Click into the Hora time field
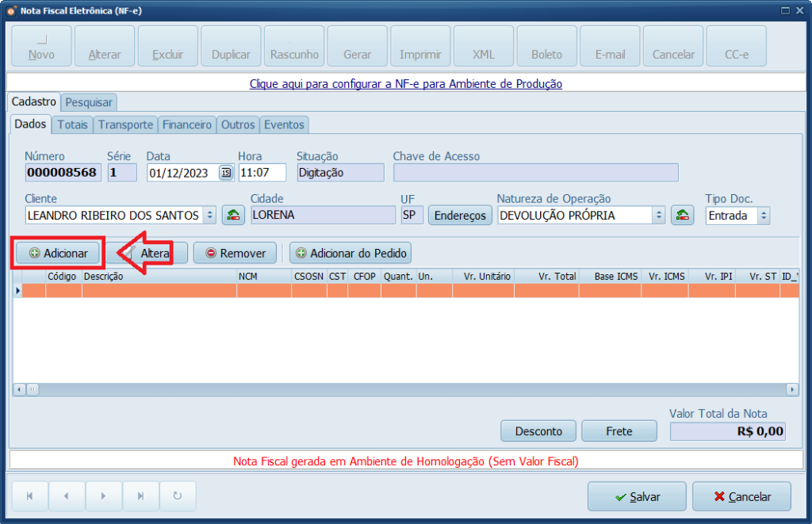Image resolution: width=812 pixels, height=524 pixels. coord(261,173)
